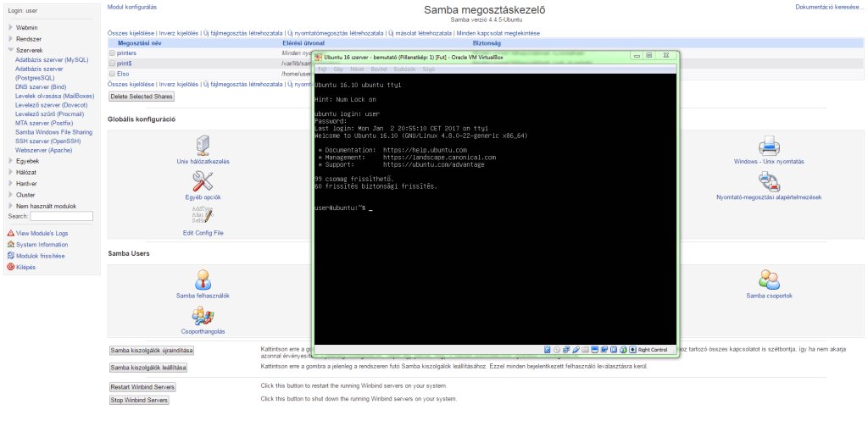The image size is (868, 432).
Task: Click VirtualBox USB devices status icon
Action: click(576, 350)
